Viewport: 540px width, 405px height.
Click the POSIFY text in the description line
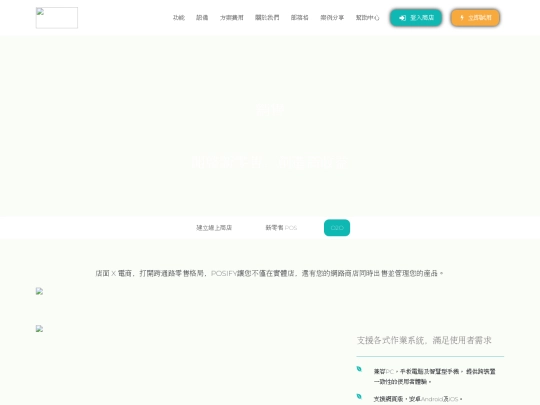click(x=224, y=273)
